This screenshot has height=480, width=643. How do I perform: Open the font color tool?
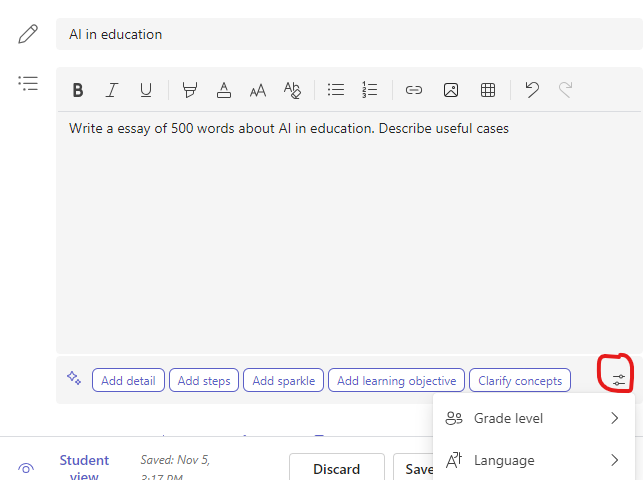pyautogui.click(x=224, y=90)
